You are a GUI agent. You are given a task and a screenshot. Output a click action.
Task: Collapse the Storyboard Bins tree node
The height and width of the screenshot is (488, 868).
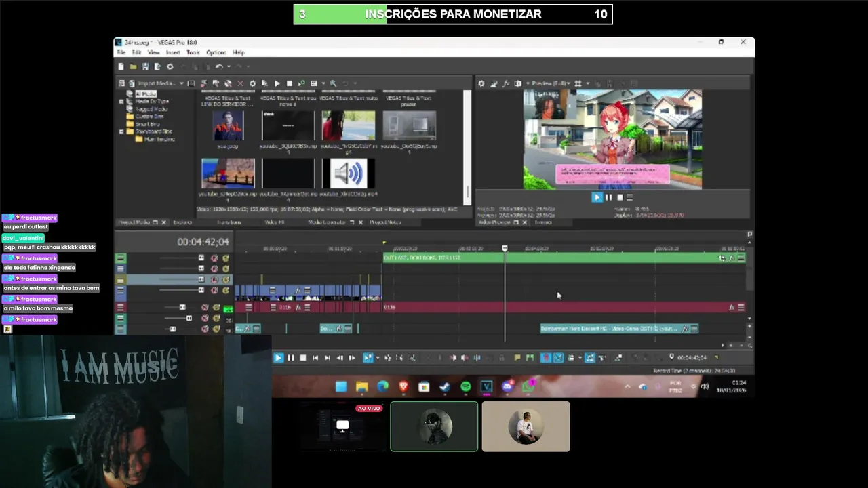coord(121,131)
